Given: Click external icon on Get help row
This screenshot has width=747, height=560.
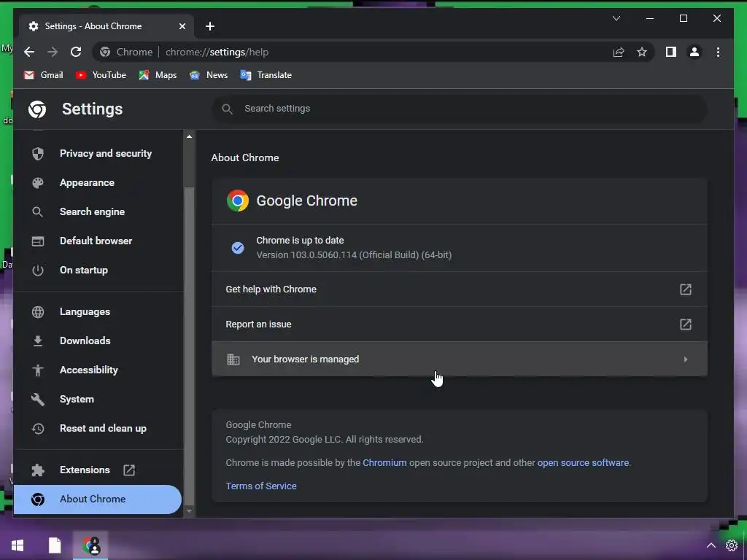Looking at the screenshot, I should pyautogui.click(x=685, y=289).
